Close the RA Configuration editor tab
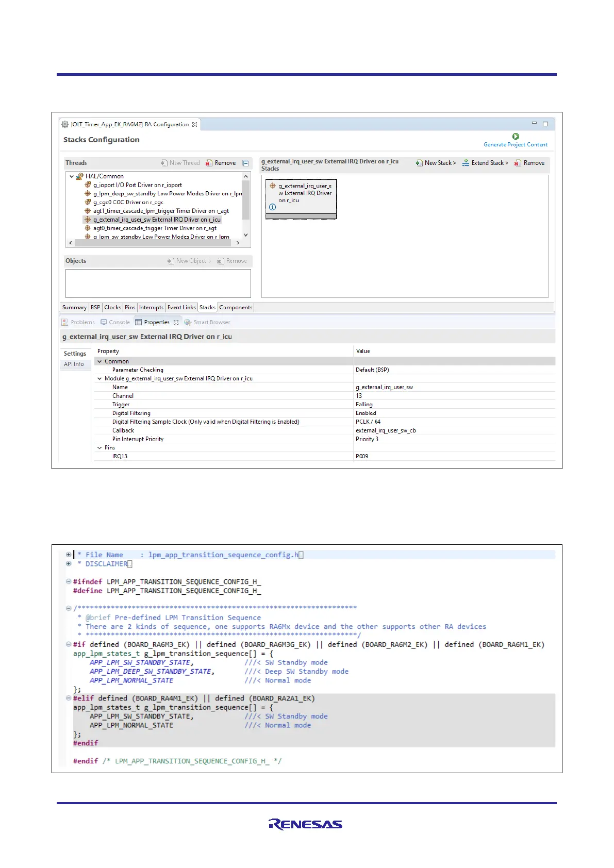Viewport: 614px width, 868px height. (195, 125)
